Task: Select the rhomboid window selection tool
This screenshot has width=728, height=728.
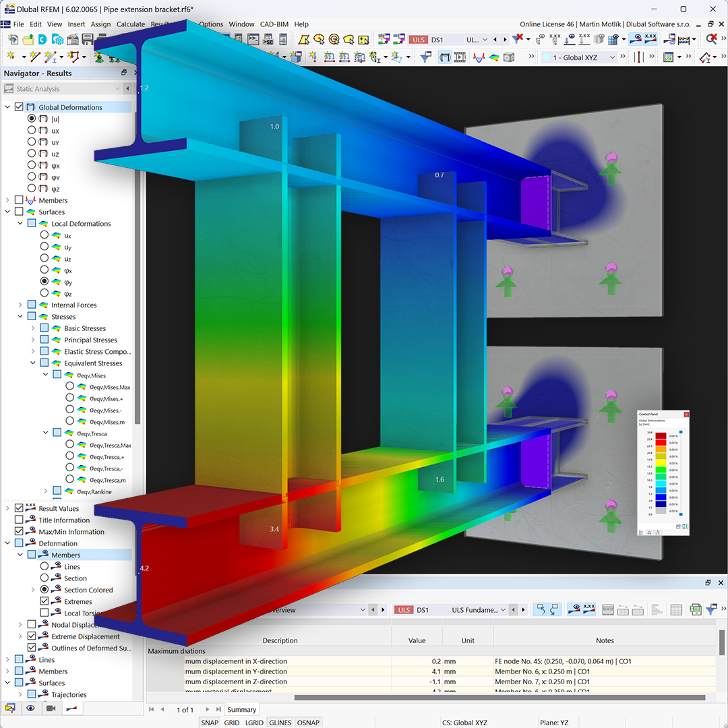Action: click(303, 40)
